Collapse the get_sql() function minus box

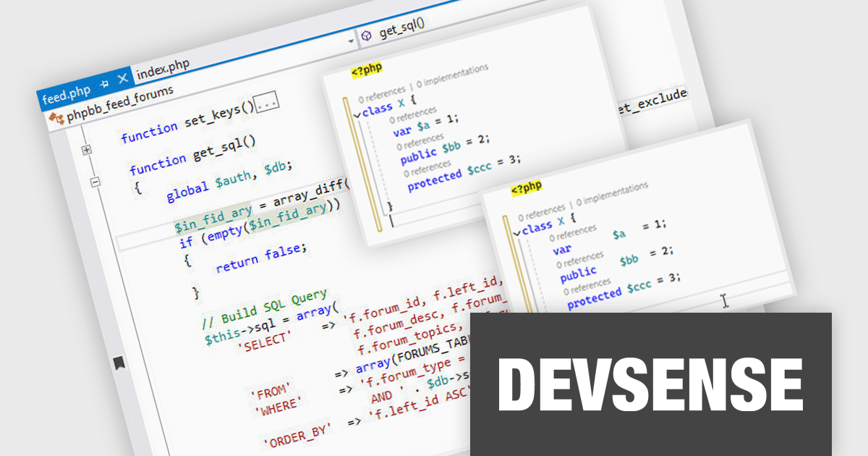[95, 182]
